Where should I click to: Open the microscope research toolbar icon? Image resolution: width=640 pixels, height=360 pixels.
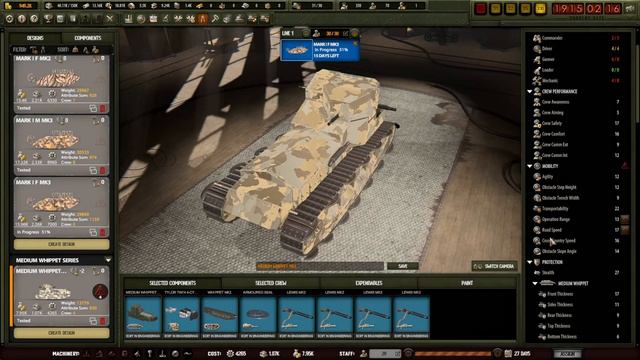pos(166,19)
